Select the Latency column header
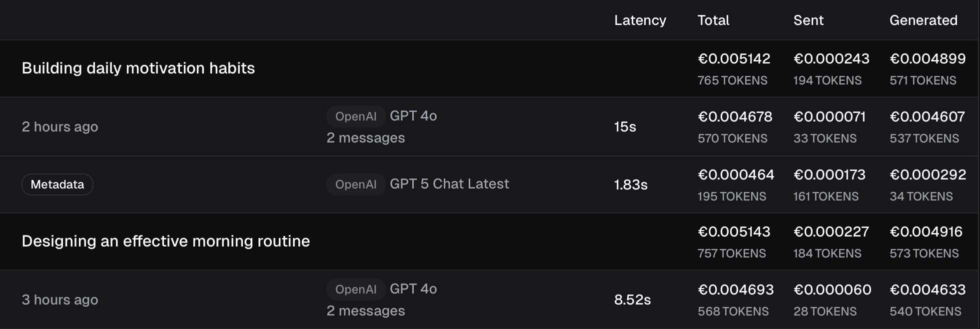 (640, 20)
